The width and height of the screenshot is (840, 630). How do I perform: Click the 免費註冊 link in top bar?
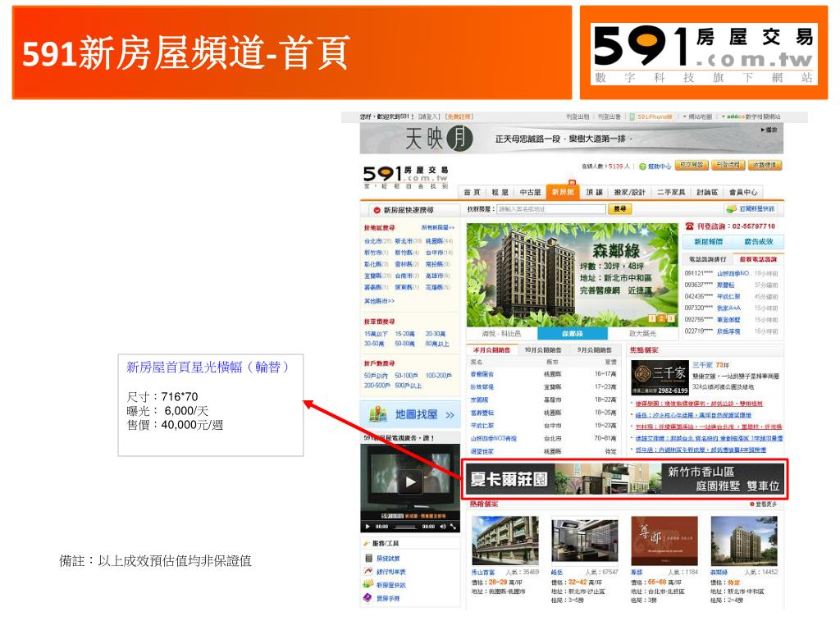tap(459, 116)
